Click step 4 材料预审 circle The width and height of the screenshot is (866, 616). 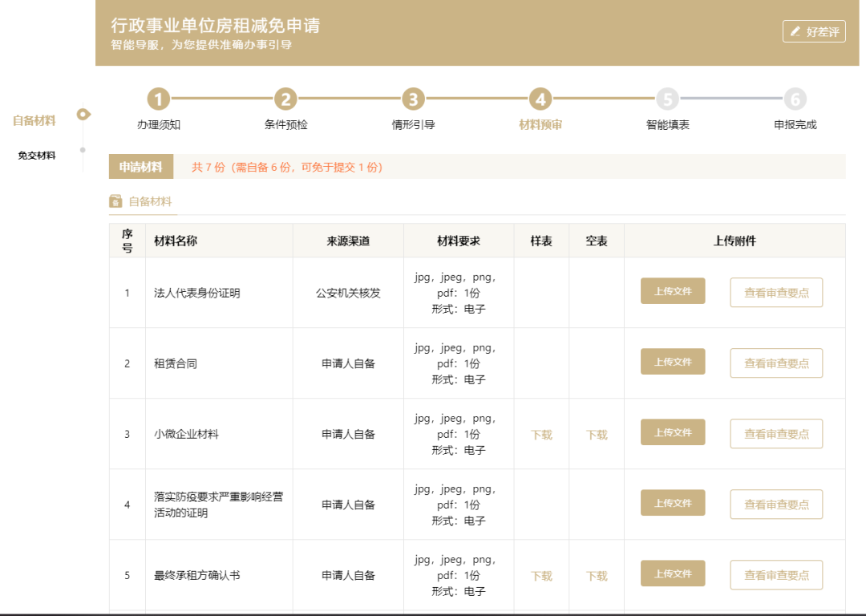point(540,99)
